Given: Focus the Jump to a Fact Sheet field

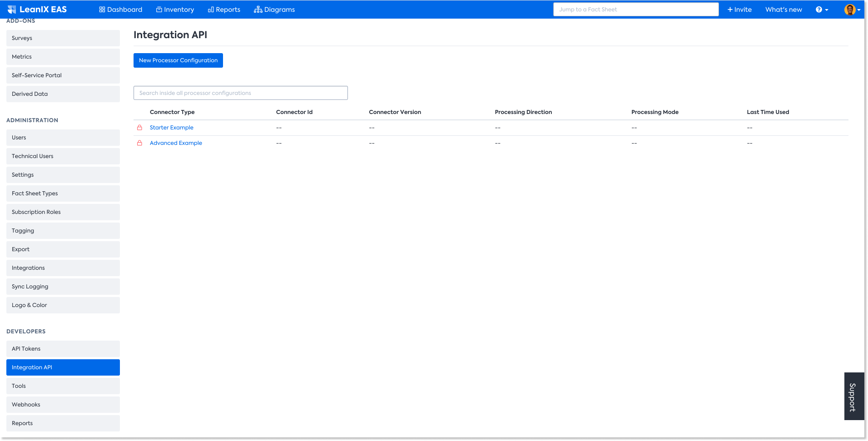Looking at the screenshot, I should 636,10.
